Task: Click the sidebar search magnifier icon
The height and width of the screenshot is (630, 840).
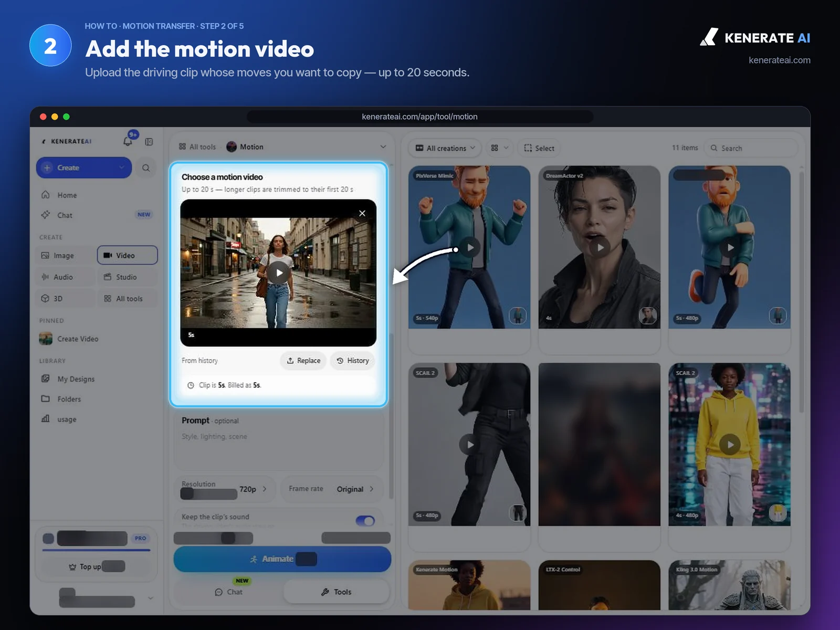Action: coord(146,168)
